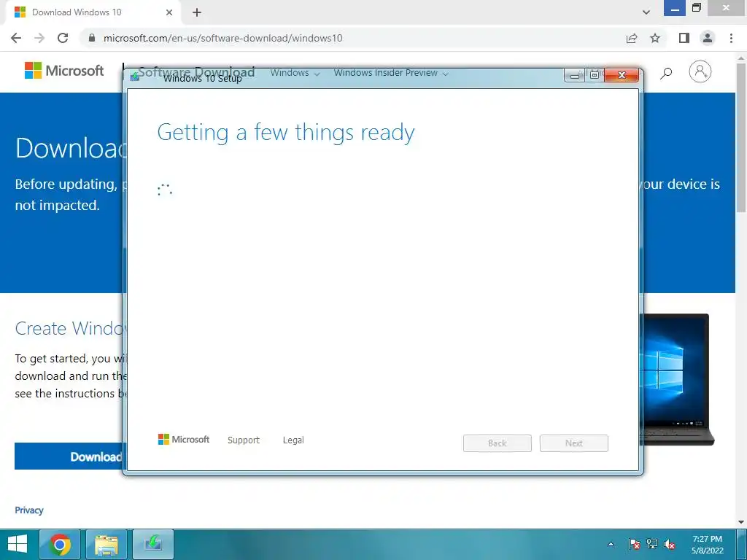Select the Download Windows 10 tab
The image size is (747, 560).
(93, 12)
